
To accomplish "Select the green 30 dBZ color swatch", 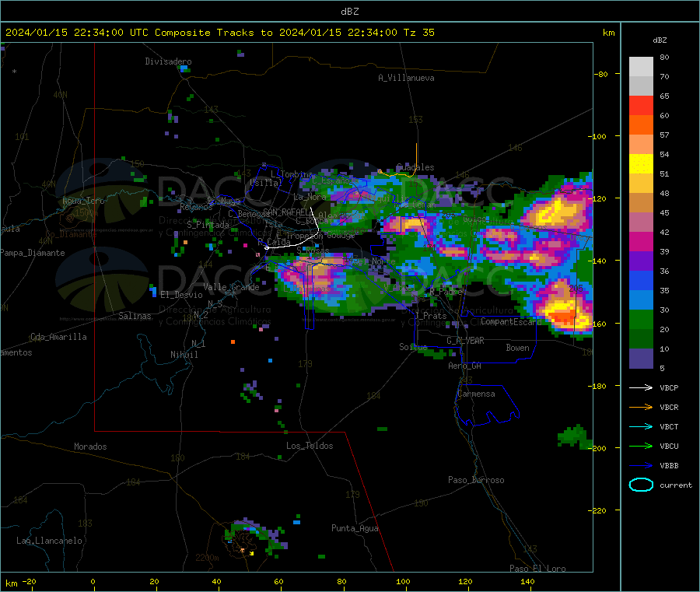I will pyautogui.click(x=641, y=319).
